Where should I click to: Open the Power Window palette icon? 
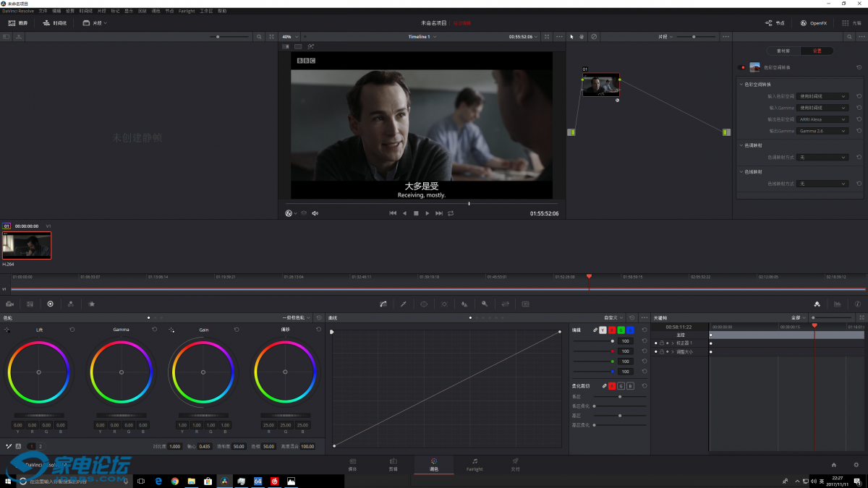(x=424, y=304)
